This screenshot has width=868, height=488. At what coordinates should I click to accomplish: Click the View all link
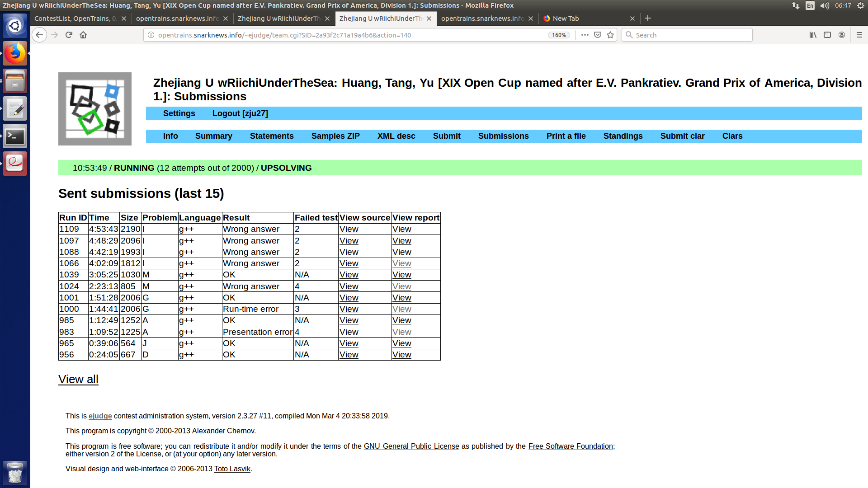[x=78, y=379]
